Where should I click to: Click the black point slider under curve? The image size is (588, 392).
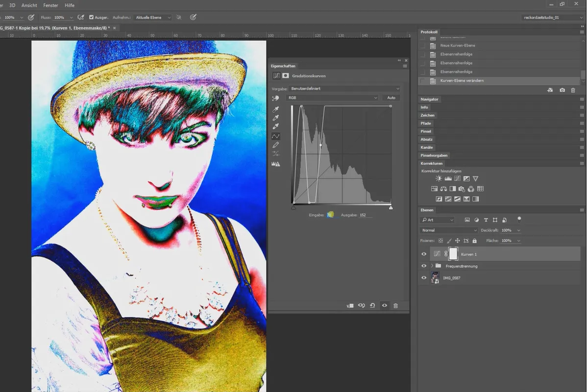click(294, 208)
